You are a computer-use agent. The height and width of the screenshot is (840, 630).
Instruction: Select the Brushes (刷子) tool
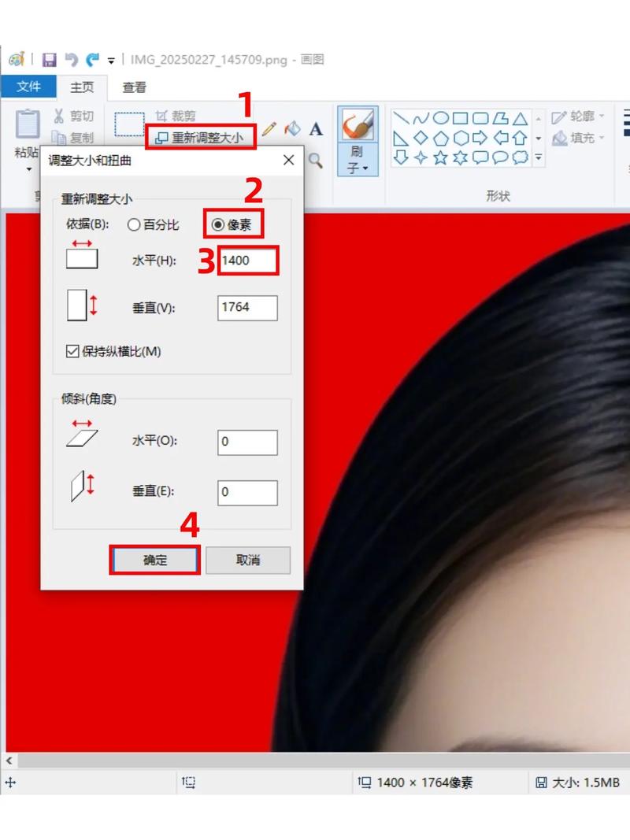tap(358, 124)
